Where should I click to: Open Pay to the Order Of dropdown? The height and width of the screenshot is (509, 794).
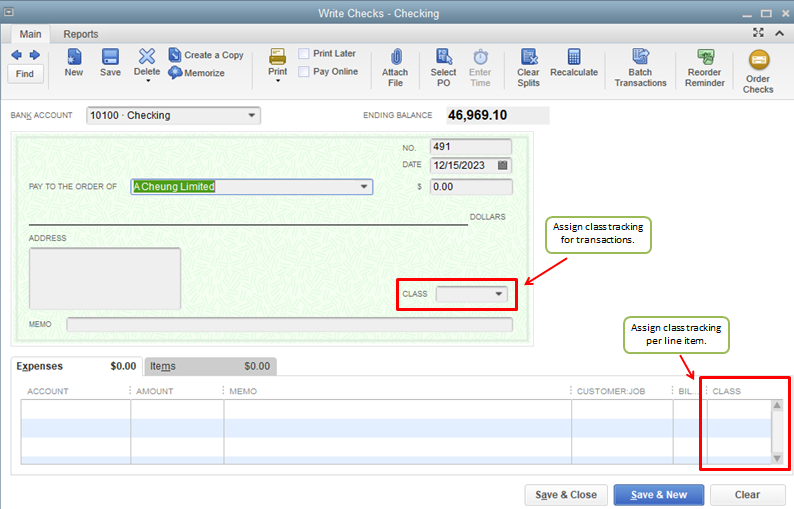point(364,186)
